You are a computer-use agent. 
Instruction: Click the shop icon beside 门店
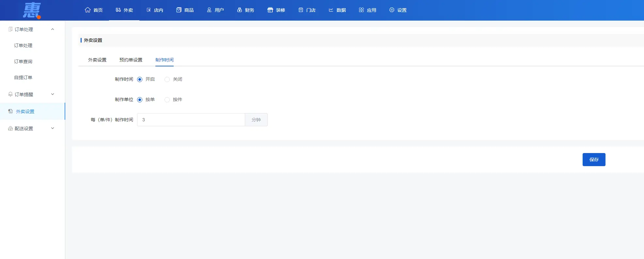301,10
